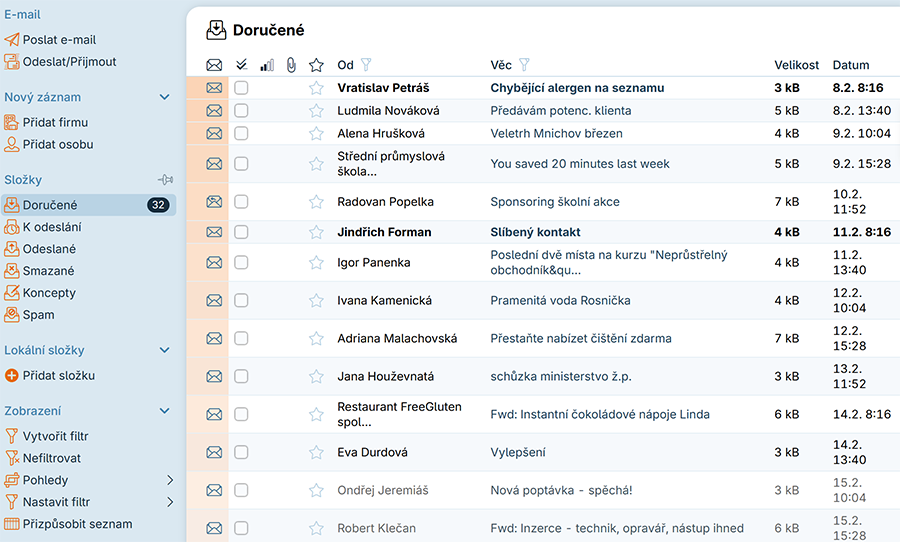The image size is (900, 542).
Task: Open email "Sponsoring školní akce"
Action: pos(554,202)
